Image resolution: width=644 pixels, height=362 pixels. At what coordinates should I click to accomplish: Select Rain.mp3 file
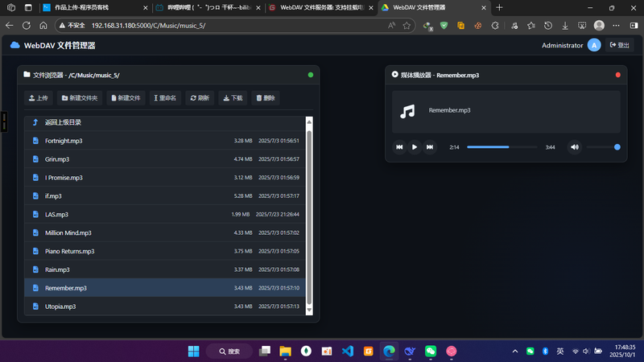click(165, 269)
